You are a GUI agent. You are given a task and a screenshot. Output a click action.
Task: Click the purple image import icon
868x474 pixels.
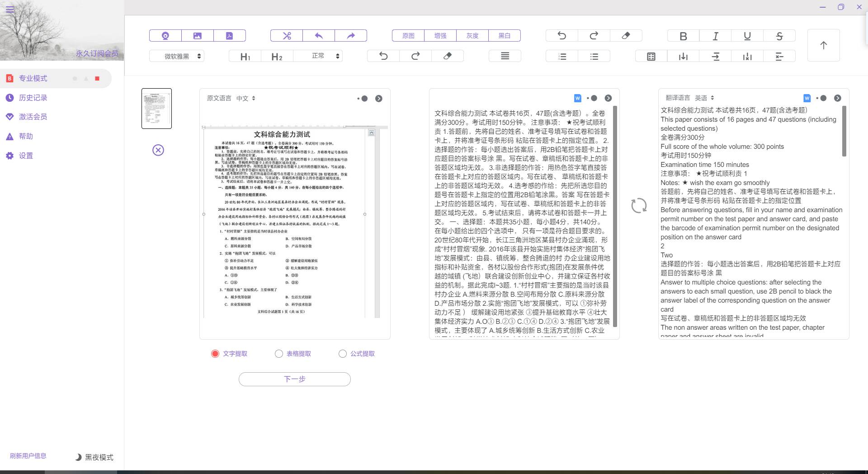[x=197, y=36]
